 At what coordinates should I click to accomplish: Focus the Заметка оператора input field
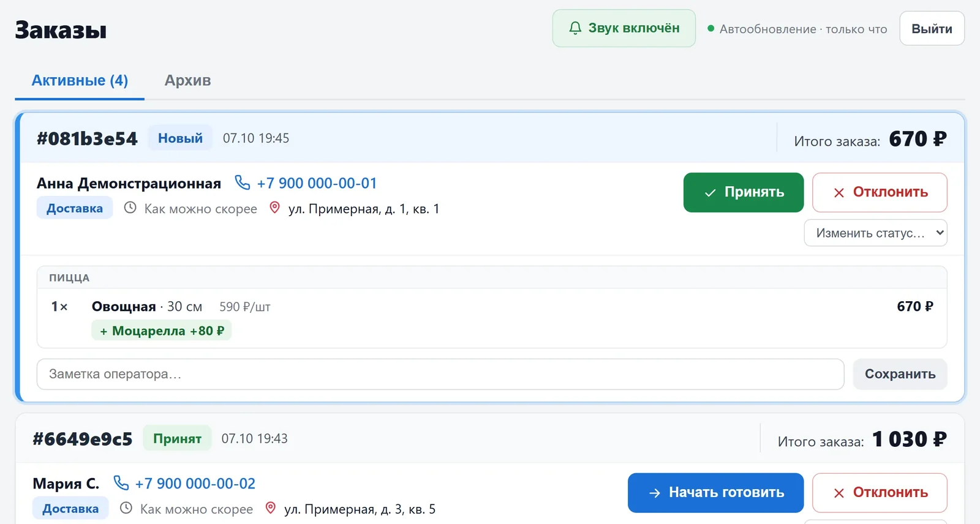440,374
